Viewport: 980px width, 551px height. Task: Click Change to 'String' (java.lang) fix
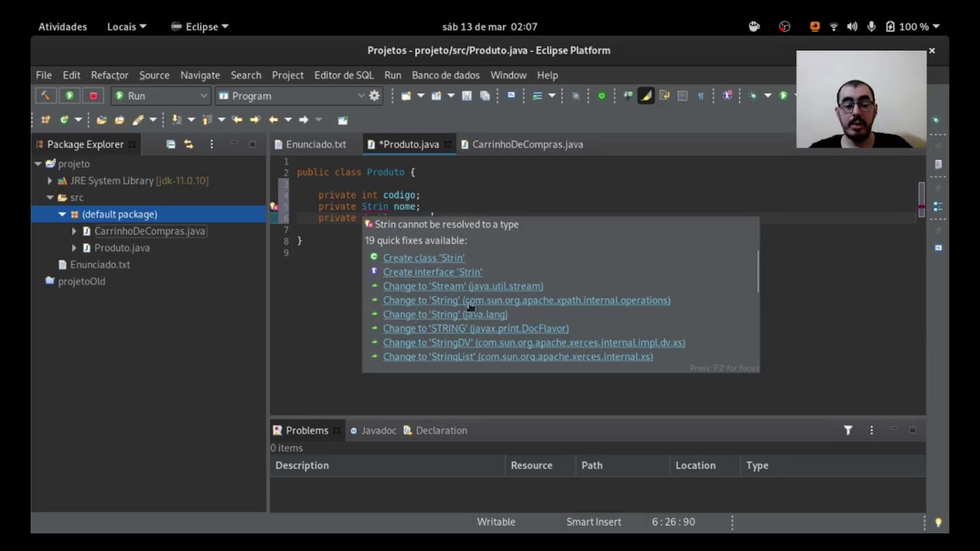click(445, 315)
